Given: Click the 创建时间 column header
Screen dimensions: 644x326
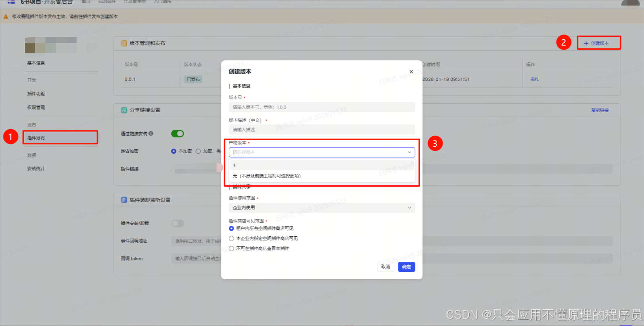Looking at the screenshot, I should (431, 64).
